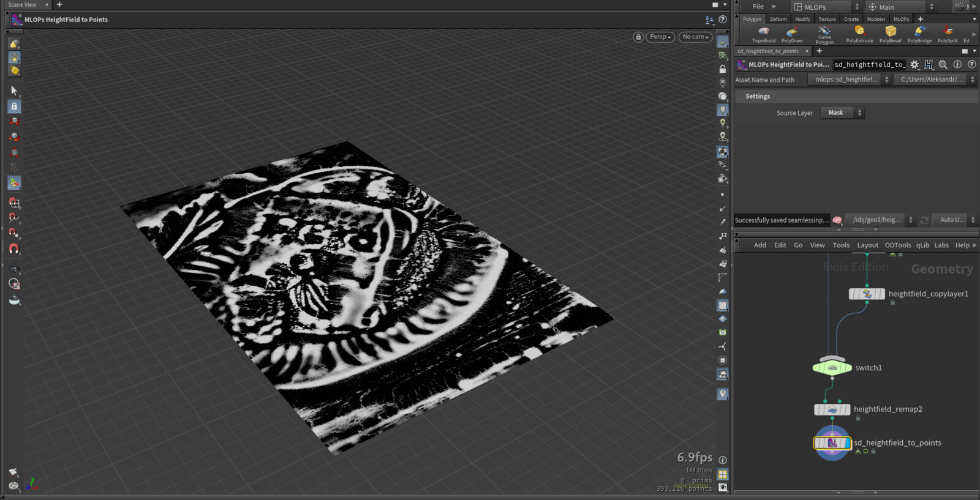The width and height of the screenshot is (980, 500).
Task: Click the PolySplit shelf tool
Action: click(x=947, y=34)
